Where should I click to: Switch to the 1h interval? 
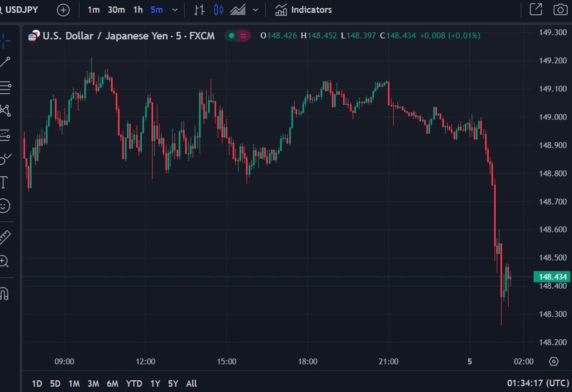pyautogui.click(x=138, y=10)
